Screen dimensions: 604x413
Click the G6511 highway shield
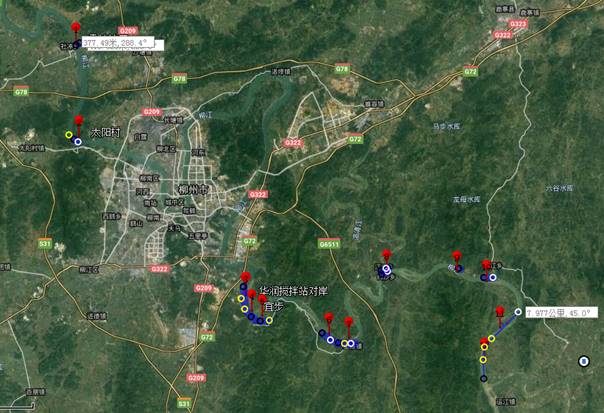tap(330, 244)
